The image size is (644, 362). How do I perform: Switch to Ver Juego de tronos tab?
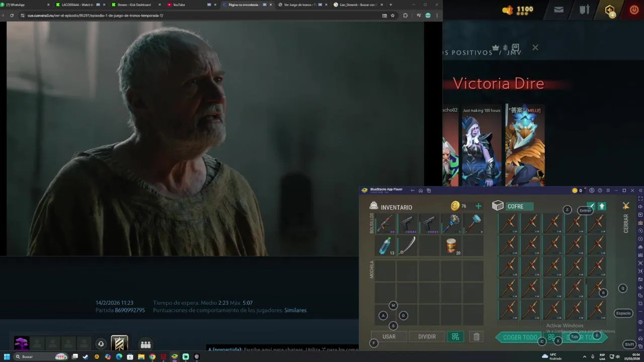(x=302, y=5)
